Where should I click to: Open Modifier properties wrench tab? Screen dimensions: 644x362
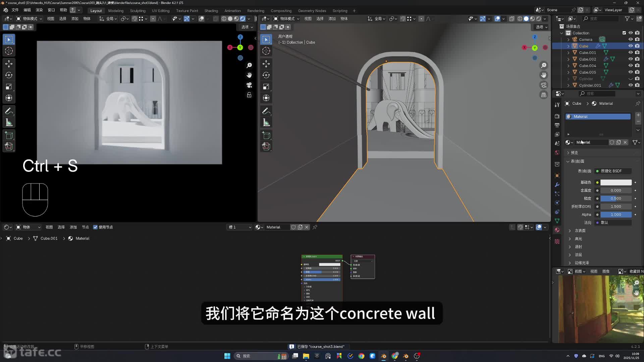[557, 185]
